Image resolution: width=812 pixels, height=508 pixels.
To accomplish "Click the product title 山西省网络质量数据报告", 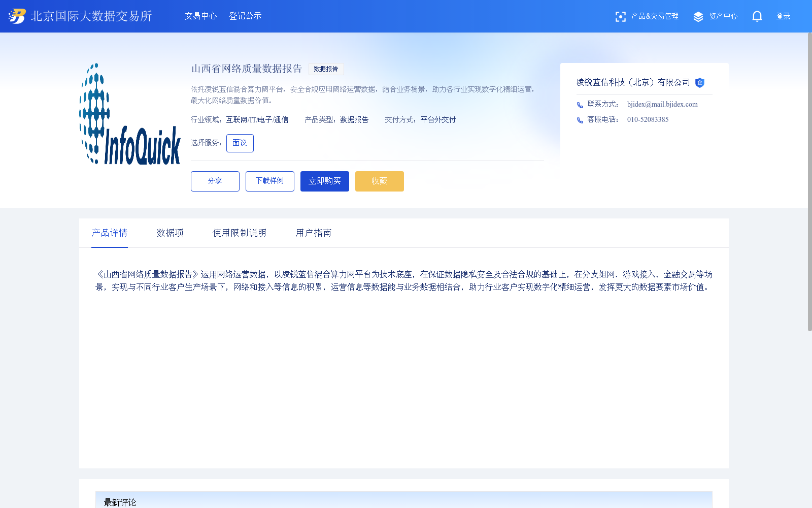I will point(247,69).
